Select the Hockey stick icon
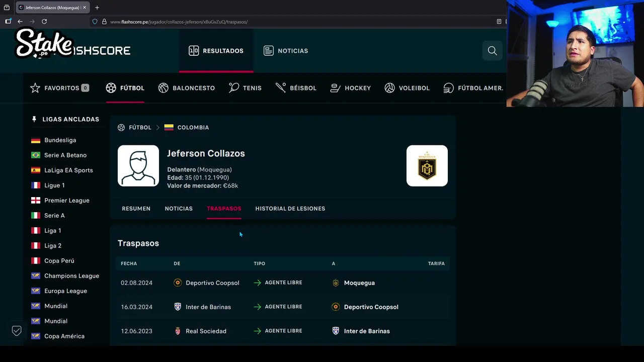 (x=335, y=88)
